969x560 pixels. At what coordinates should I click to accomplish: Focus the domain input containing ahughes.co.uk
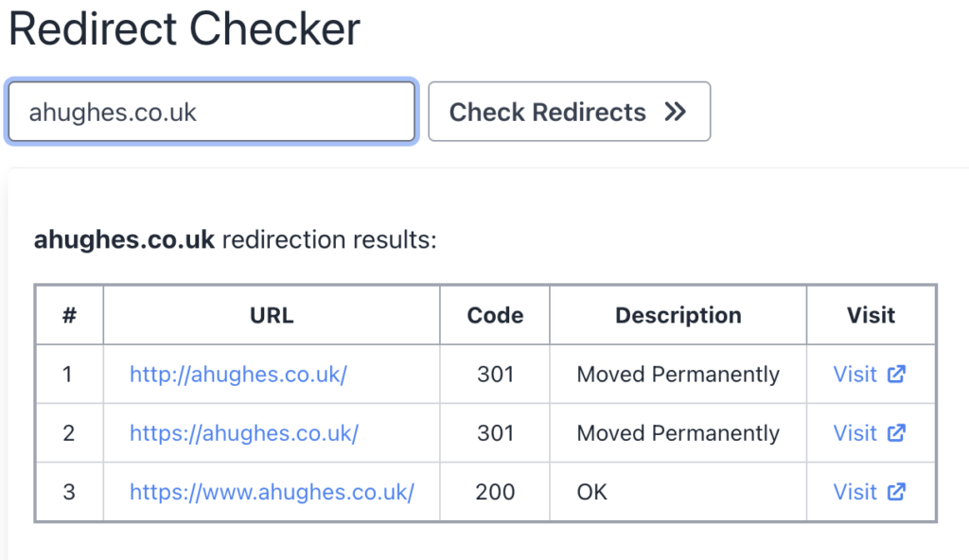click(211, 113)
